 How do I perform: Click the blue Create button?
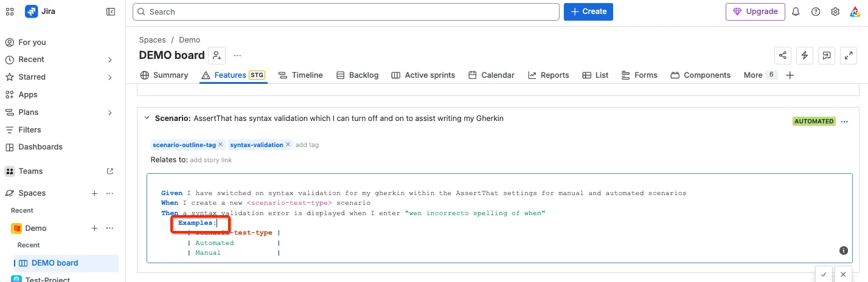[588, 12]
